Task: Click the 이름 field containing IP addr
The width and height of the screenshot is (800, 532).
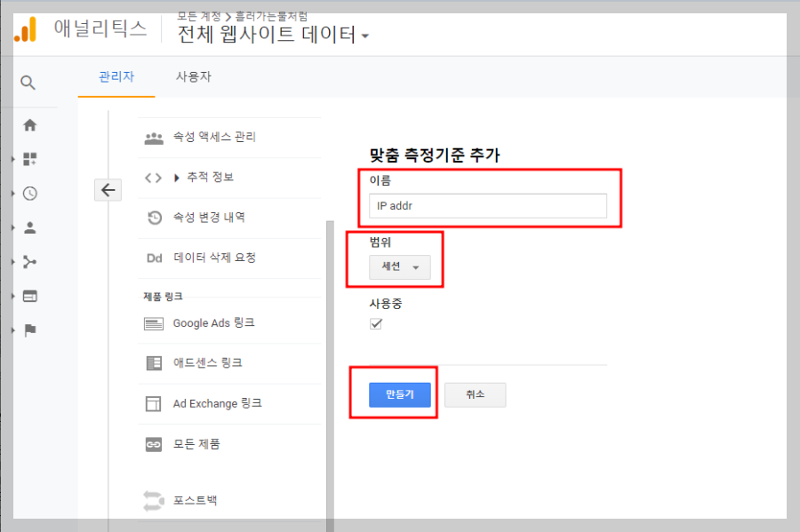Action: click(487, 205)
